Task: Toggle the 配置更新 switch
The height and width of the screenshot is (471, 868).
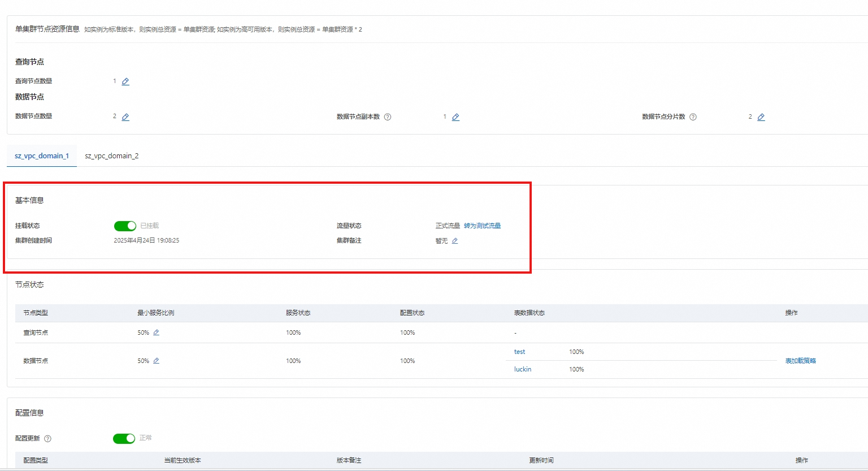Action: point(124,439)
